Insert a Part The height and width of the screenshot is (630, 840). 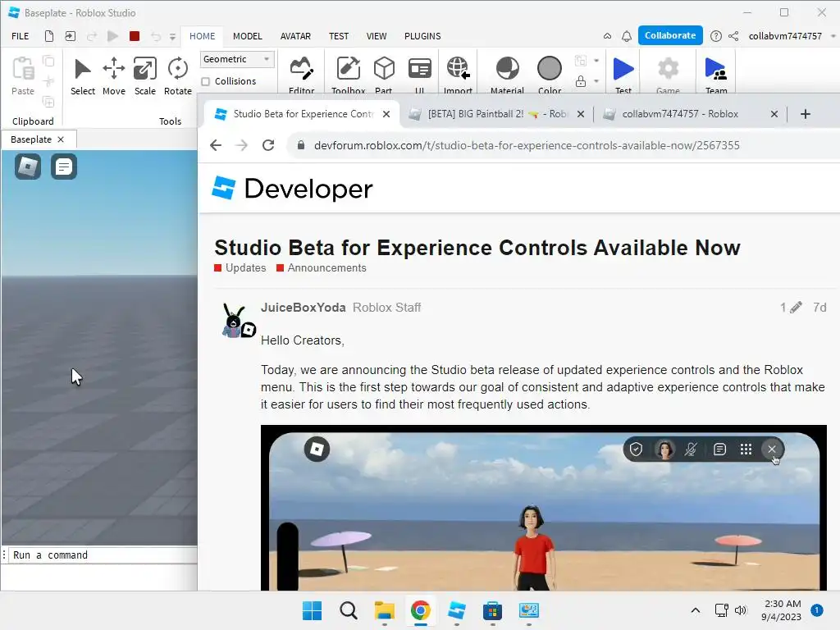tap(384, 75)
